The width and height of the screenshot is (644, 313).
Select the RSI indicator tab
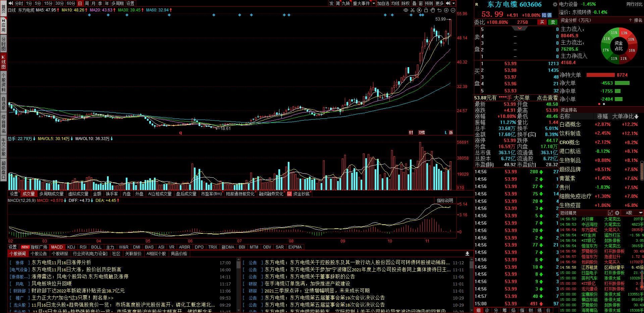tap(83, 247)
